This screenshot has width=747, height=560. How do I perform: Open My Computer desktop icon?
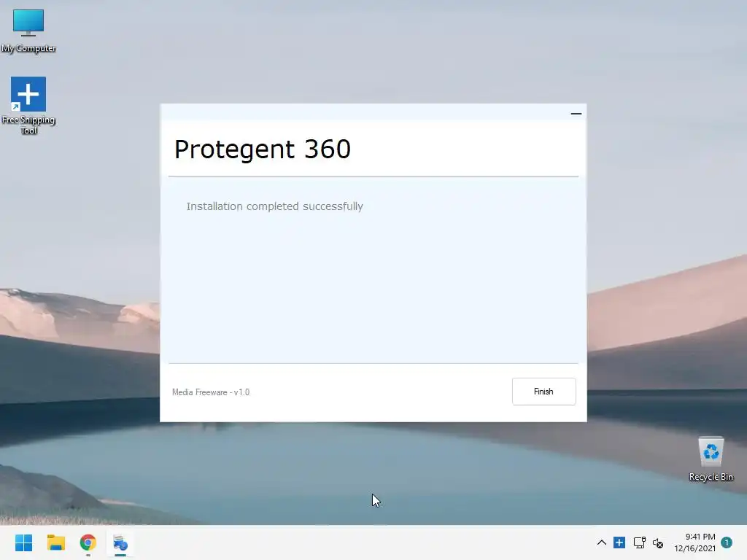(28, 31)
